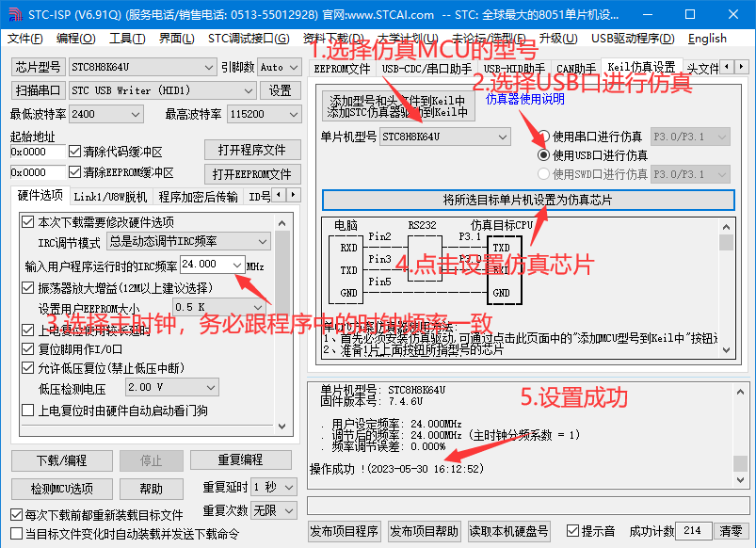Open 编程(O) menu

coord(75,39)
